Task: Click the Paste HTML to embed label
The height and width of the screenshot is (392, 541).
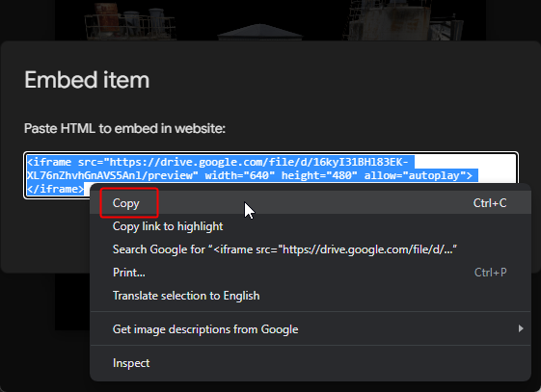Action: pos(124,128)
